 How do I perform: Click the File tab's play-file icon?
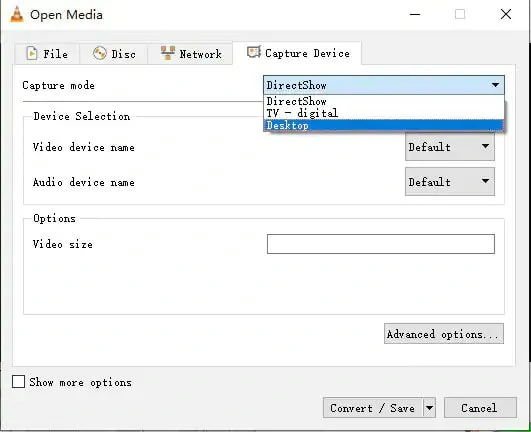(31, 53)
